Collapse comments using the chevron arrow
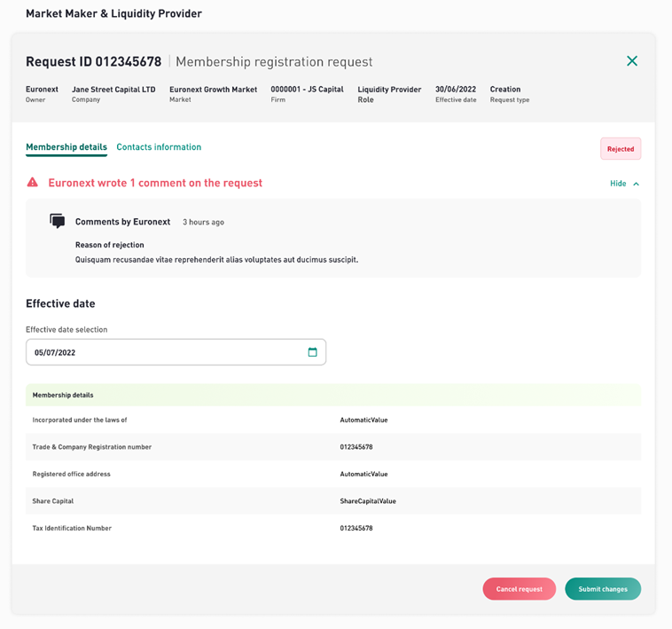672x629 pixels. point(637,184)
